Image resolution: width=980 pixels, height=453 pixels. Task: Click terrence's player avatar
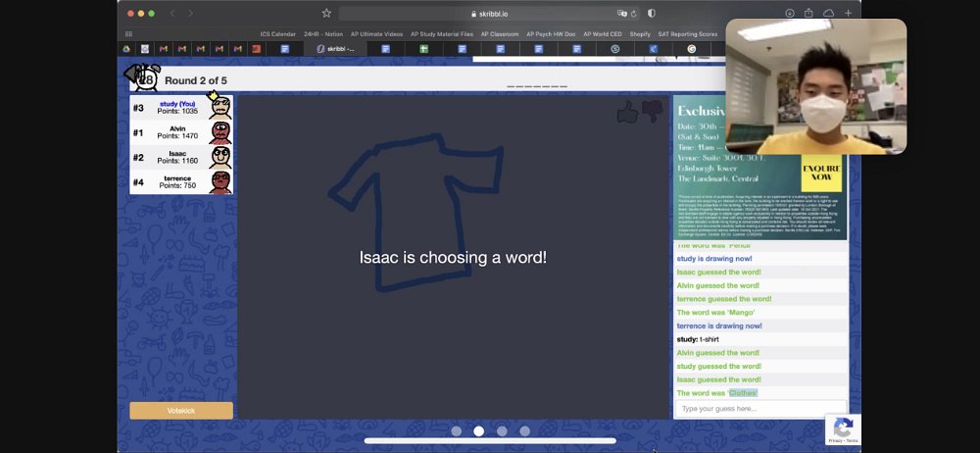tap(220, 182)
